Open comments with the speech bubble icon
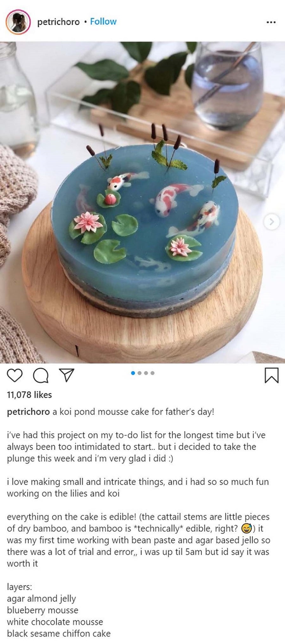 (41, 376)
